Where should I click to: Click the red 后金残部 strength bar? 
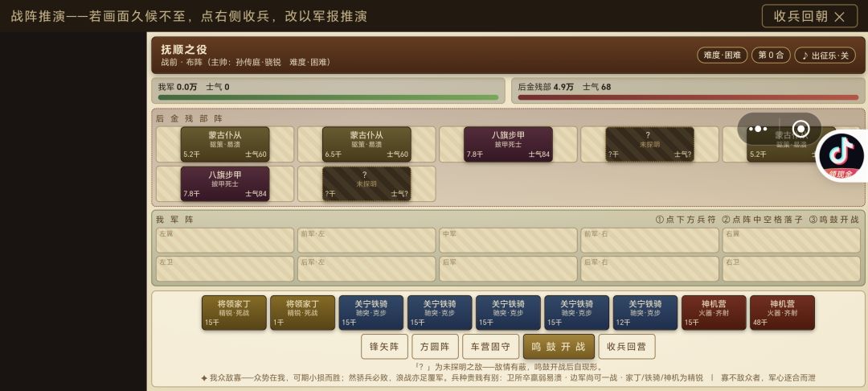tap(688, 97)
